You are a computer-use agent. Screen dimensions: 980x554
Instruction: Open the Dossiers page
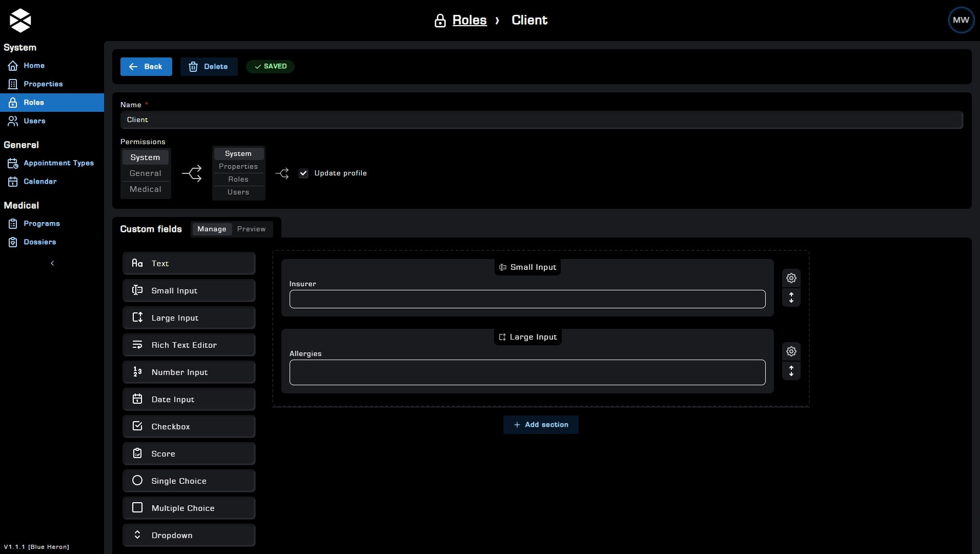point(52,242)
